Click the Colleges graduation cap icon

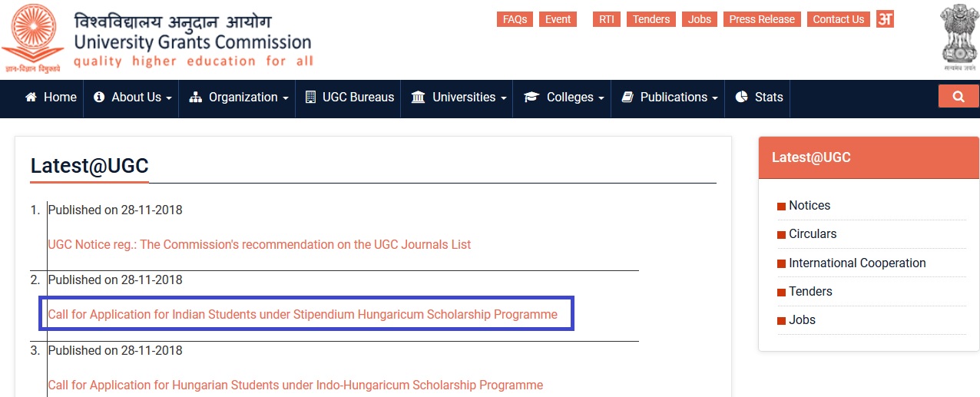point(531,98)
